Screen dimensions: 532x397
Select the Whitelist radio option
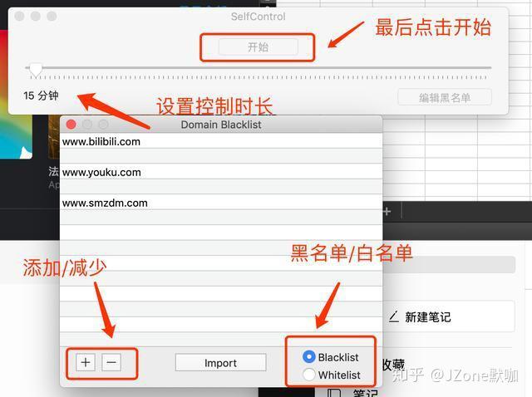[308, 375]
